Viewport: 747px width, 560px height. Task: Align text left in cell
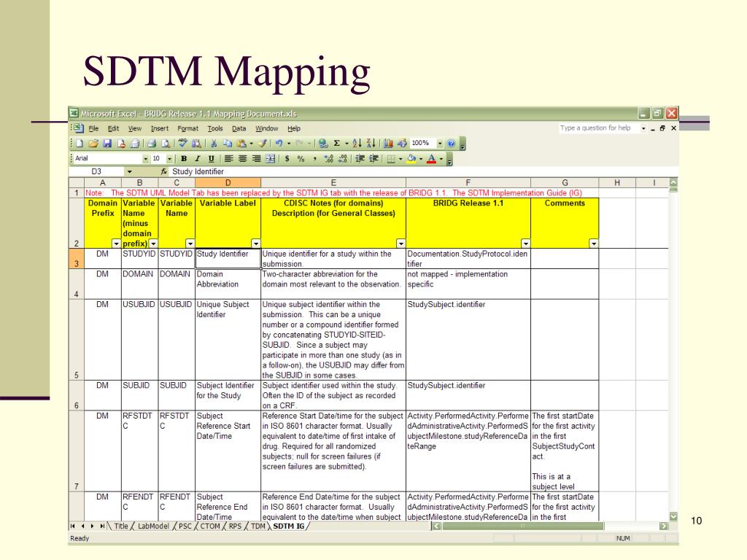[228, 158]
